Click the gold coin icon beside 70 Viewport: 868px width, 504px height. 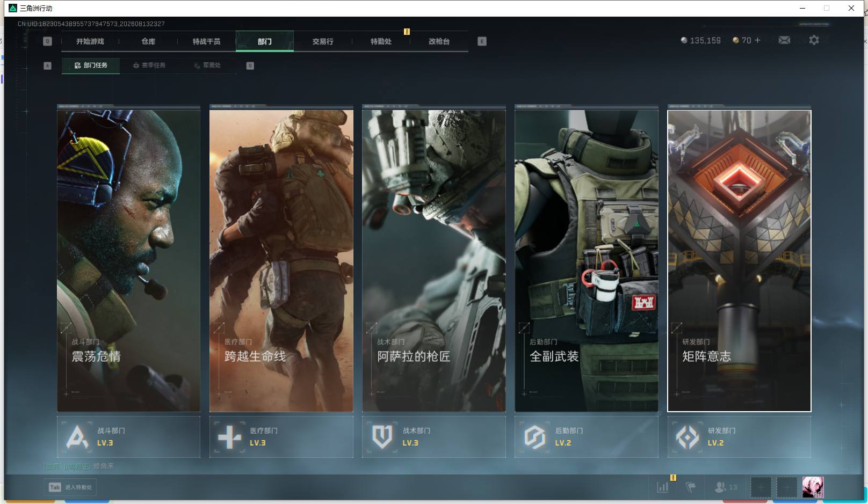click(736, 40)
